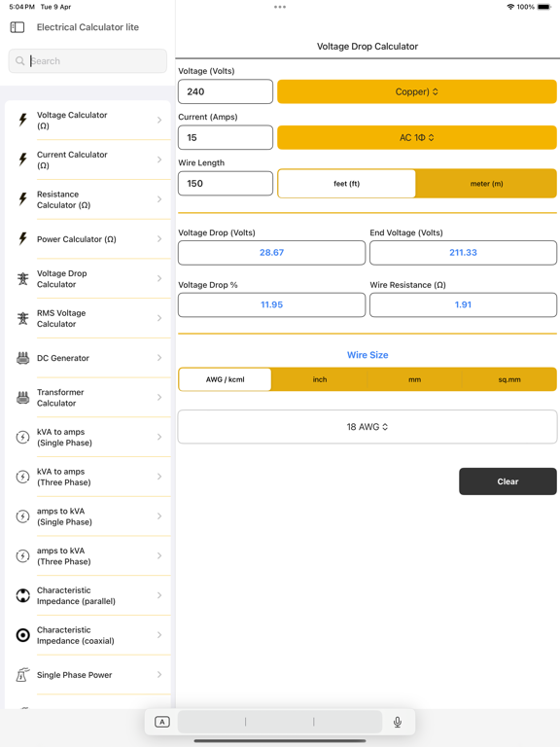Click the kVA to amps Three Phase icon

coord(23,477)
